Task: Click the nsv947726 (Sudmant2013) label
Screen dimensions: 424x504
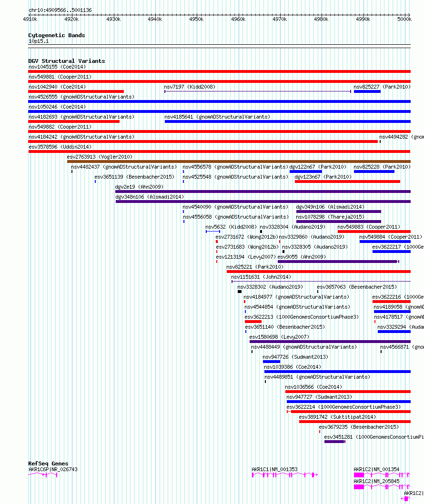Action: (x=295, y=357)
